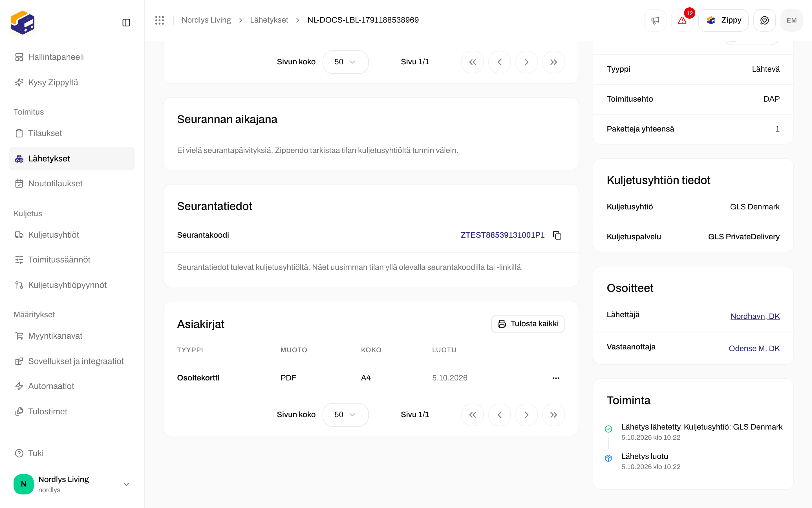This screenshot has width=812, height=508.
Task: Open the Zippy assistant button
Action: point(723,20)
